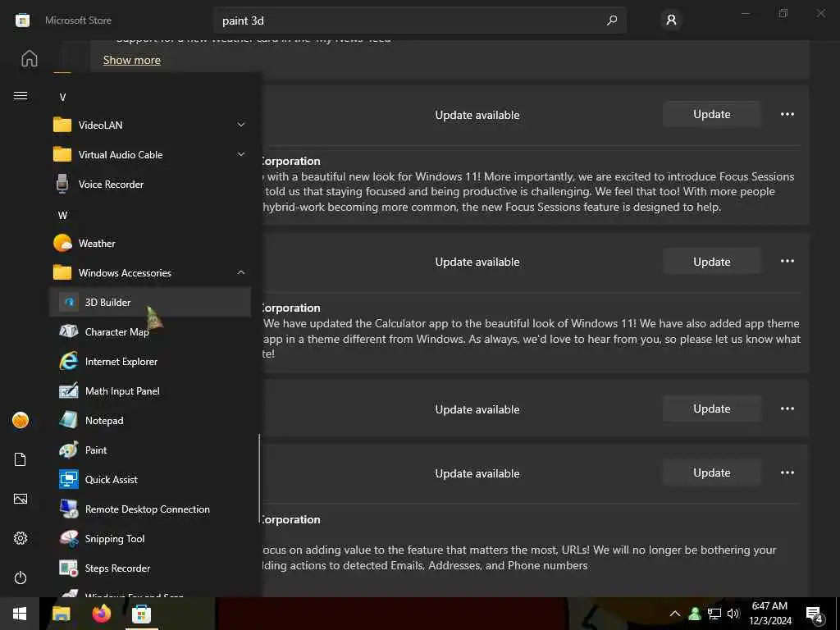Image resolution: width=840 pixels, height=630 pixels.
Task: Click search magnifier icon in Store
Action: tap(611, 21)
